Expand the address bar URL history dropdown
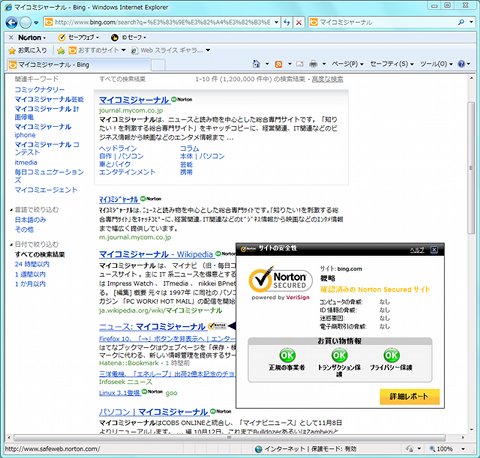The image size is (480, 458). click(276, 22)
